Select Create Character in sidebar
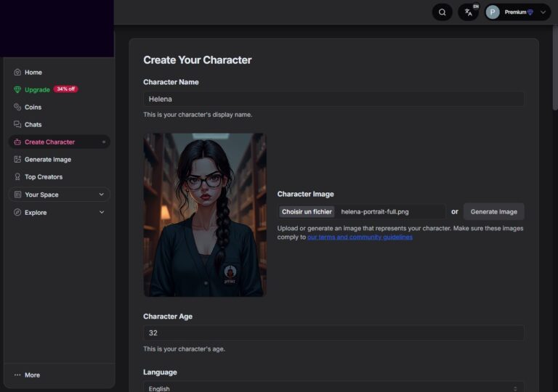 click(49, 142)
